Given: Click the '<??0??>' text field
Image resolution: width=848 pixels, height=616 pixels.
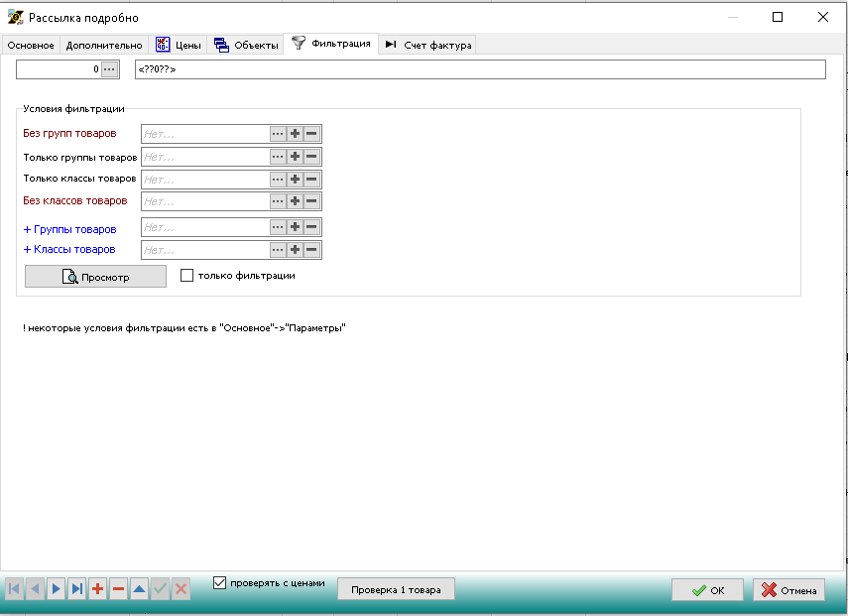Looking at the screenshot, I should [x=480, y=69].
